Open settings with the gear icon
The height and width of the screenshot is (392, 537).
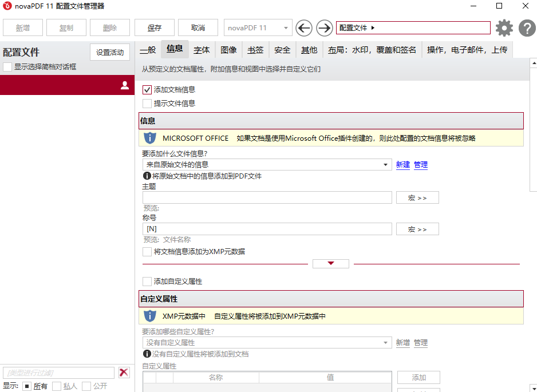[504, 27]
